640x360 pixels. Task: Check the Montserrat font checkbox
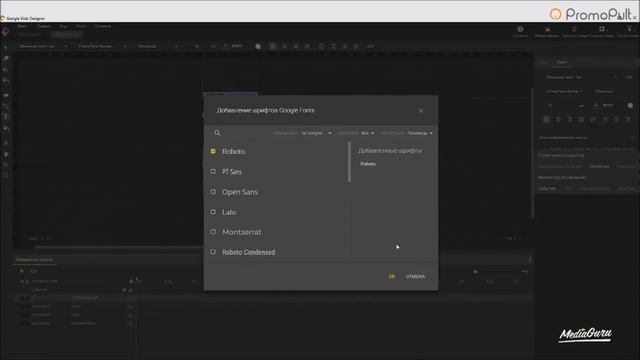pyautogui.click(x=213, y=232)
